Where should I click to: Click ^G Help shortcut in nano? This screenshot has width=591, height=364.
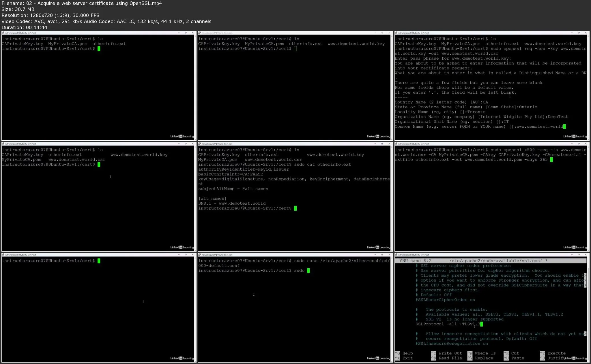click(x=404, y=353)
